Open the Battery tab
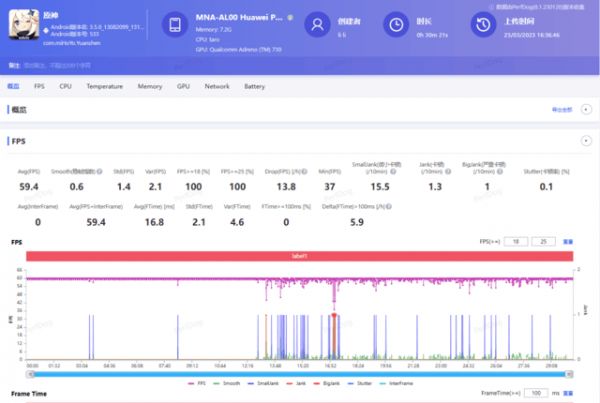 point(254,87)
